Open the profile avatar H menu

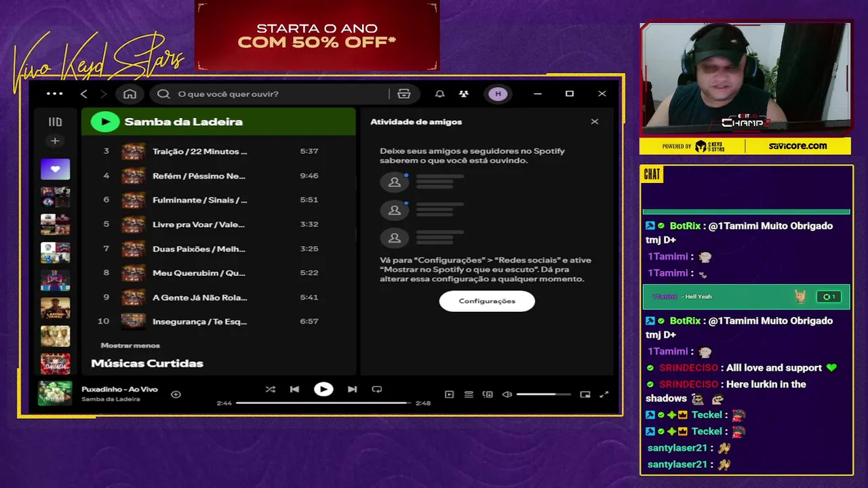(x=498, y=94)
